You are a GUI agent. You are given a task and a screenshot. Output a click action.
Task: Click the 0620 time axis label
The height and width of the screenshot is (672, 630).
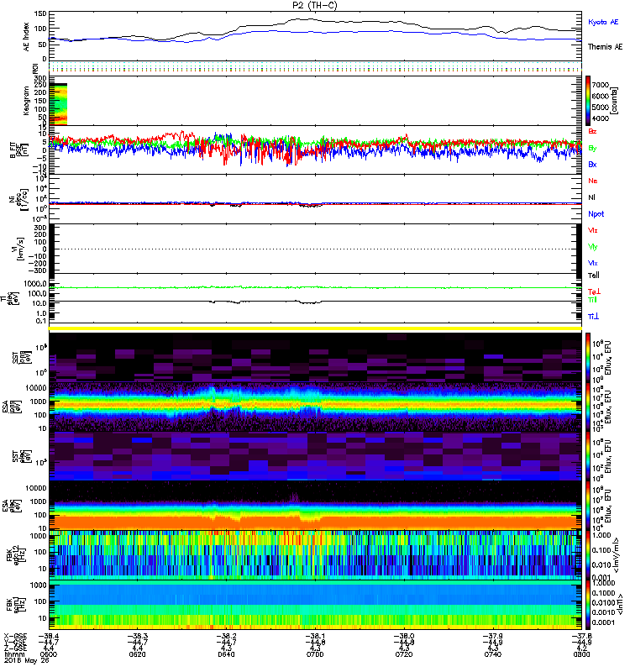137,654
